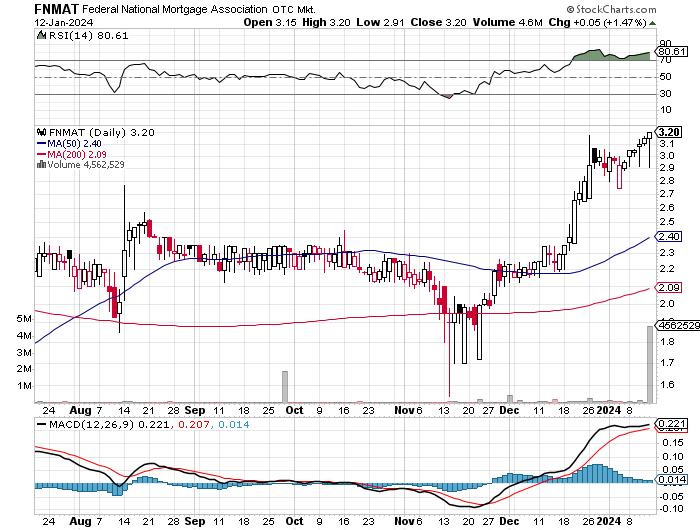Viewport: 700px width, 530px height.
Task: Click the MACD(12,26,9) legend label
Action: pos(91,424)
